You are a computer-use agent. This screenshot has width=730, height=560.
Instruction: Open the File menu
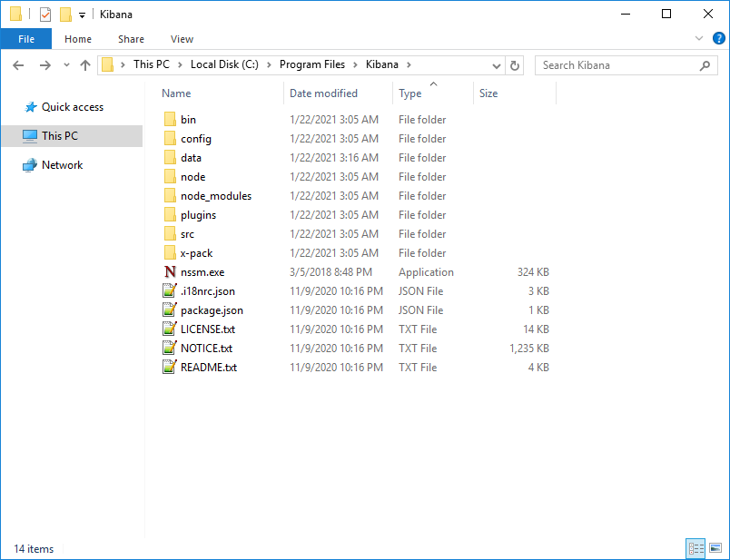26,39
